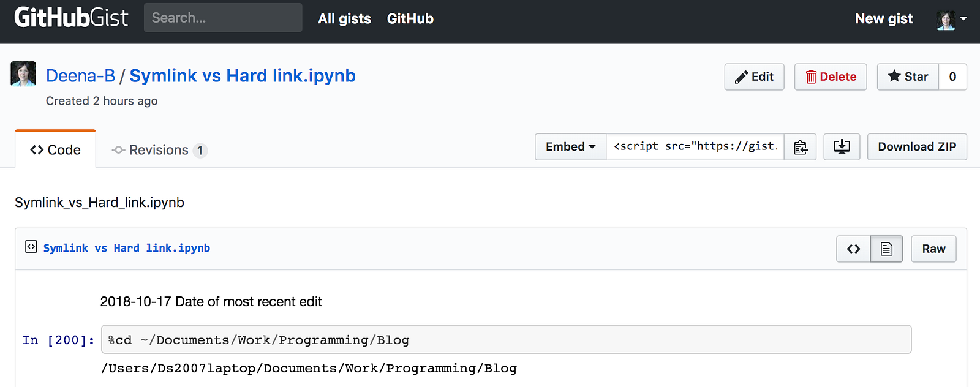Screen dimensions: 980x387
Task: Delete this gist
Action: (831, 77)
